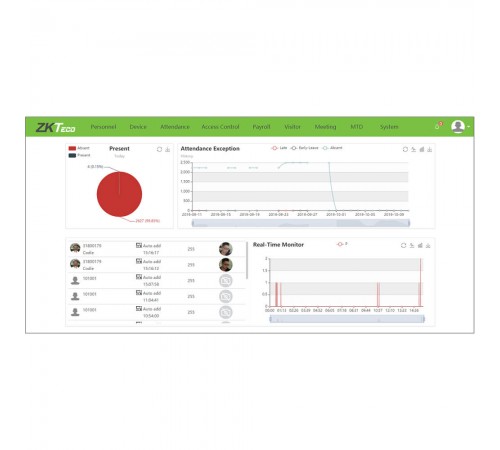The width and height of the screenshot is (500, 450).
Task: Switch Real-Time Monitor to bar chart view
Action: pos(420,245)
